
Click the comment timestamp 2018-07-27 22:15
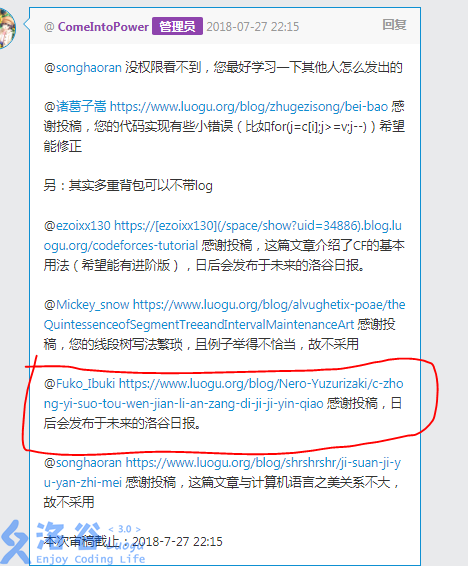tap(253, 27)
